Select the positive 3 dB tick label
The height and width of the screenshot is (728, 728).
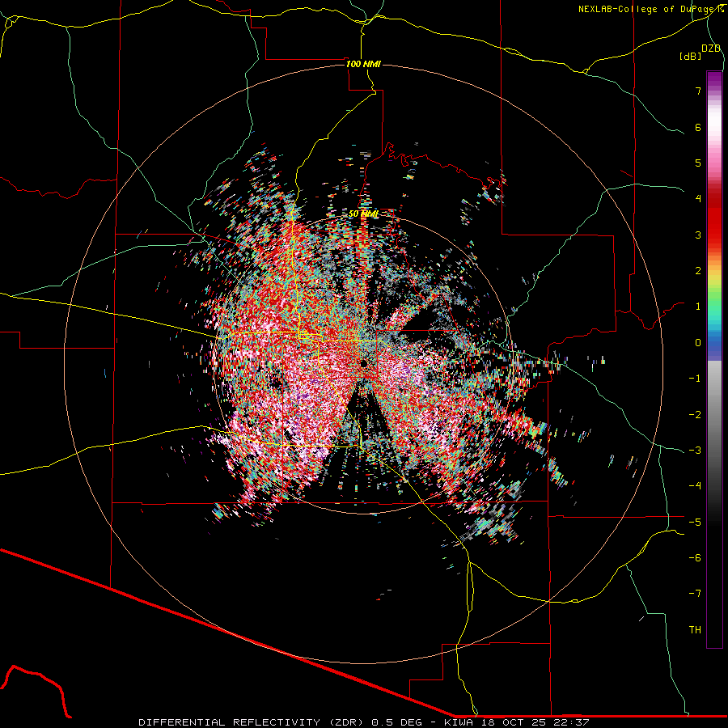coord(698,235)
